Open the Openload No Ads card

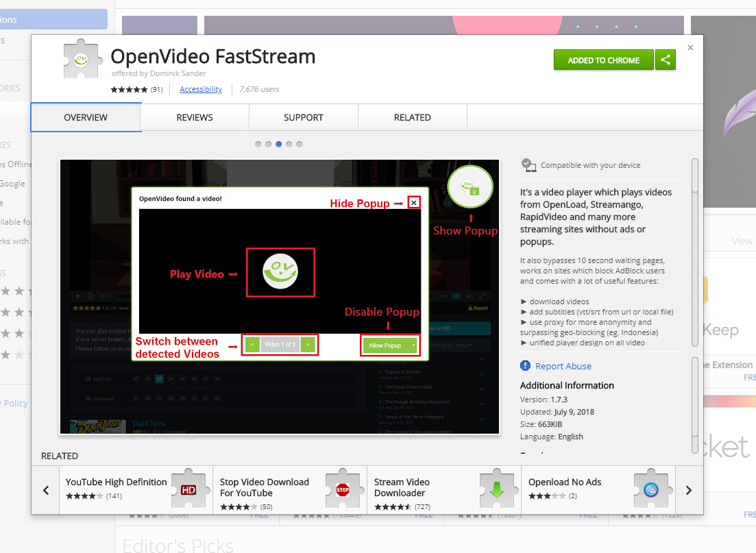click(598, 490)
